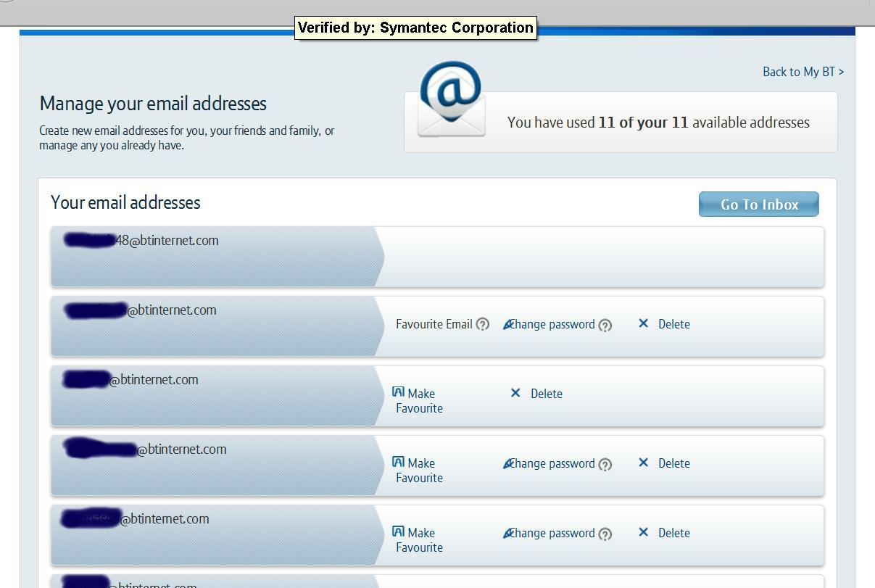The width and height of the screenshot is (875, 588).
Task: Select the email address ending 48@btinternet.com
Action: [142, 241]
